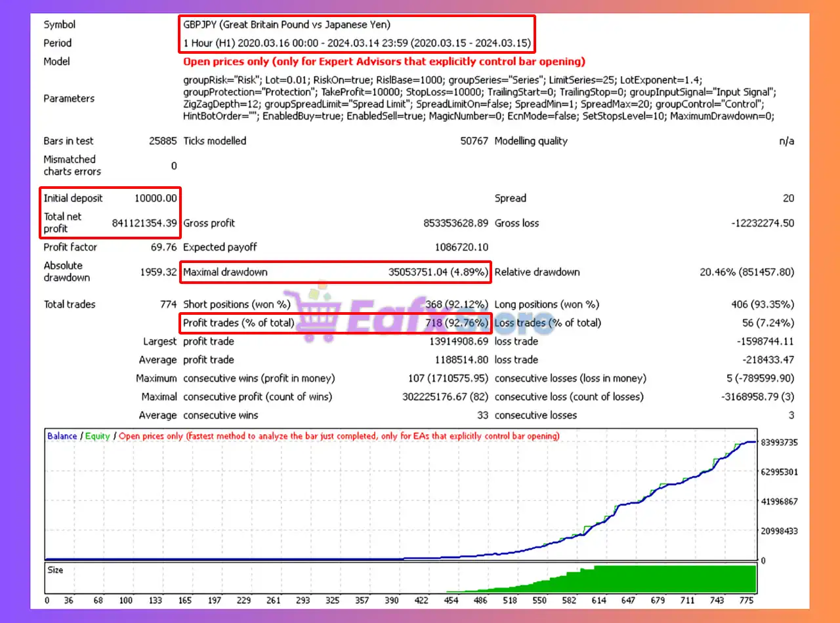Click the Parameters text block
This screenshot has width=840, height=623.
[x=479, y=98]
